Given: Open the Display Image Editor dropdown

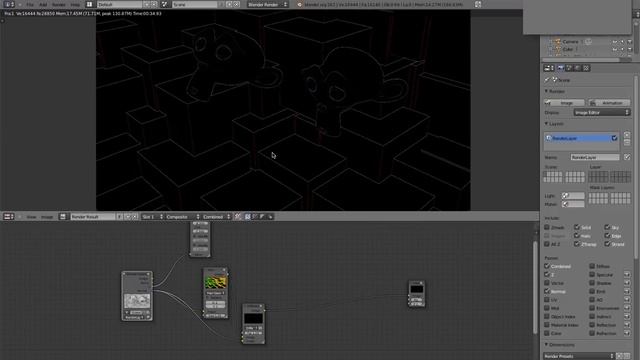Looking at the screenshot, I should (602, 113).
